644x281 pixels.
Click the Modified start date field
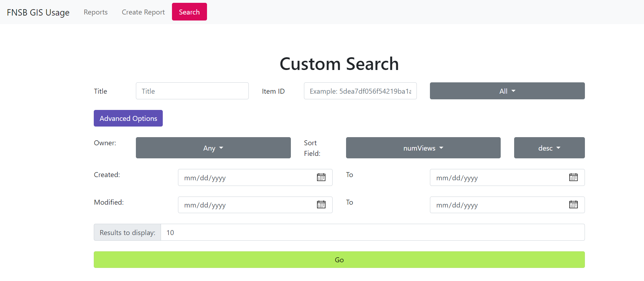tap(255, 205)
